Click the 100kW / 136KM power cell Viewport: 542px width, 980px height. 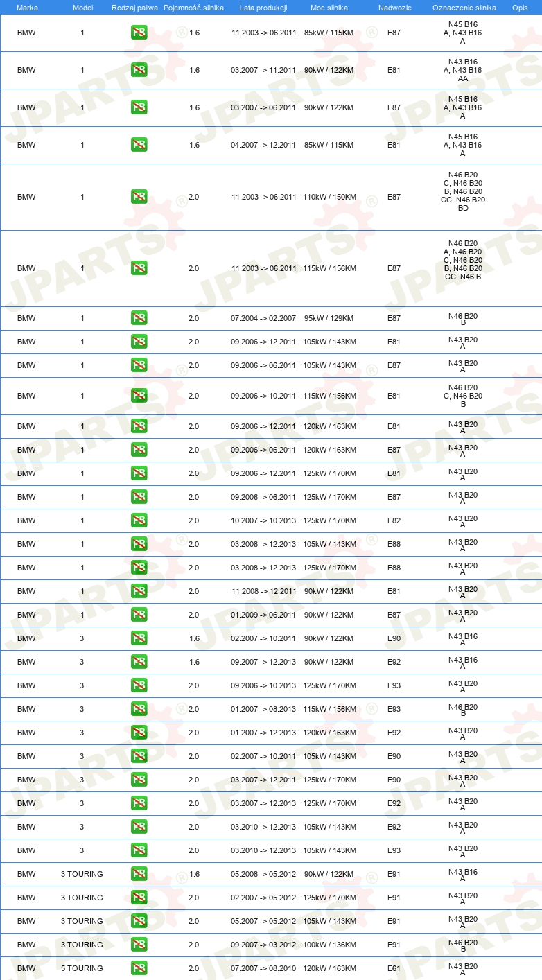click(x=329, y=945)
